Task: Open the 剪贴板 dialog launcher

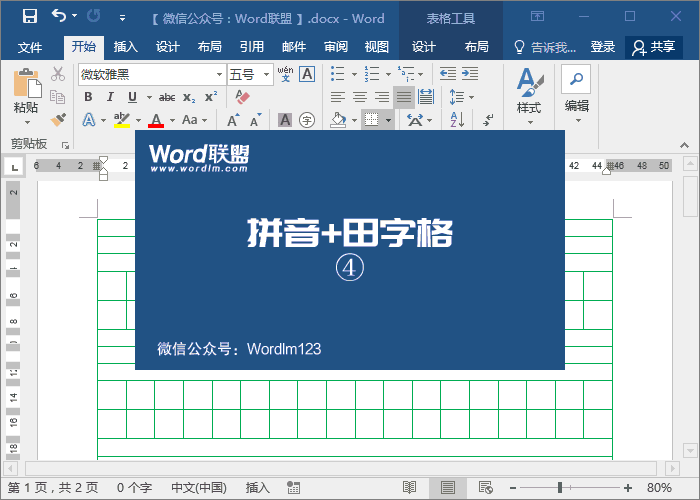Action: [66, 145]
